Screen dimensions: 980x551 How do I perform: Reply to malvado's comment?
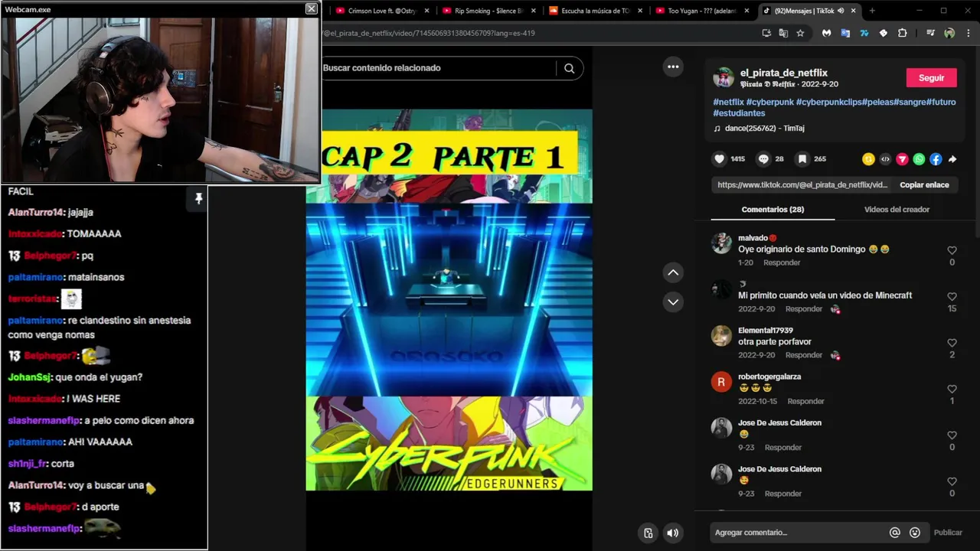(782, 262)
